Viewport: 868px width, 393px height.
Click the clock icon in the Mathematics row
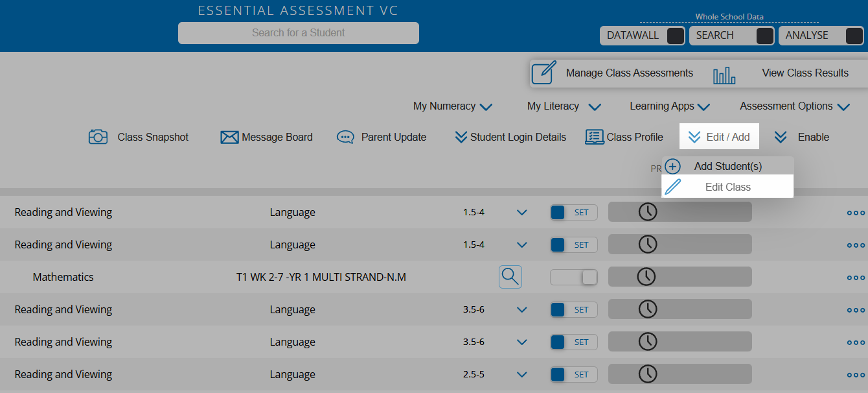(647, 277)
